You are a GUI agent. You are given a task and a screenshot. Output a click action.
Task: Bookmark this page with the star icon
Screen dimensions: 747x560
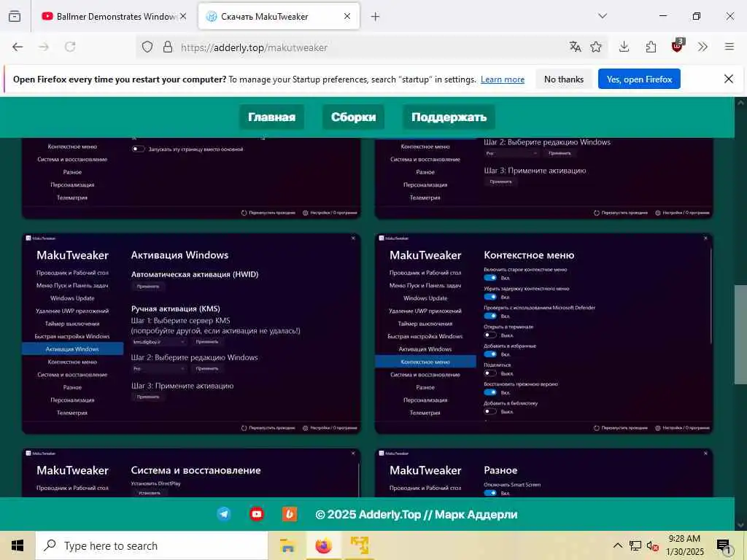596,47
